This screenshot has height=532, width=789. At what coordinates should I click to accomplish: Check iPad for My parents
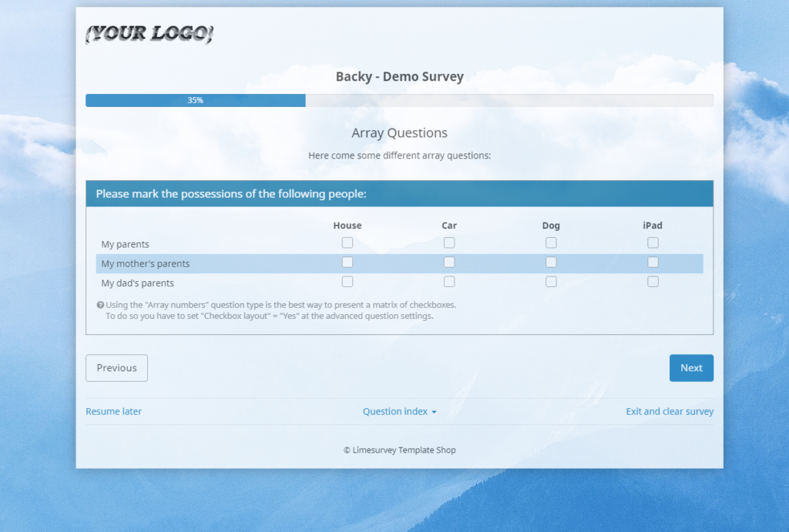(x=653, y=243)
